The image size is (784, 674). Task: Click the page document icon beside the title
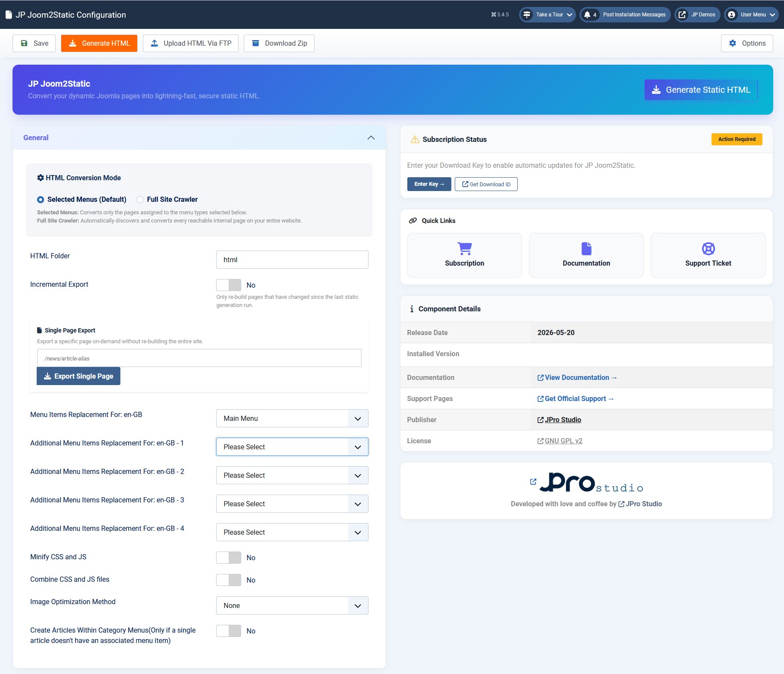(x=9, y=15)
